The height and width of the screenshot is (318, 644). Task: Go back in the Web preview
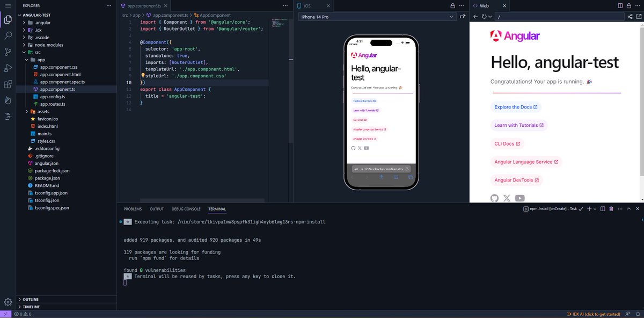tap(475, 17)
